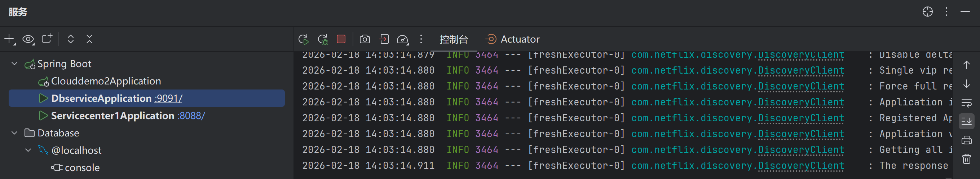Add a service with the plus icon
The height and width of the screenshot is (179, 980).
tap(9, 39)
